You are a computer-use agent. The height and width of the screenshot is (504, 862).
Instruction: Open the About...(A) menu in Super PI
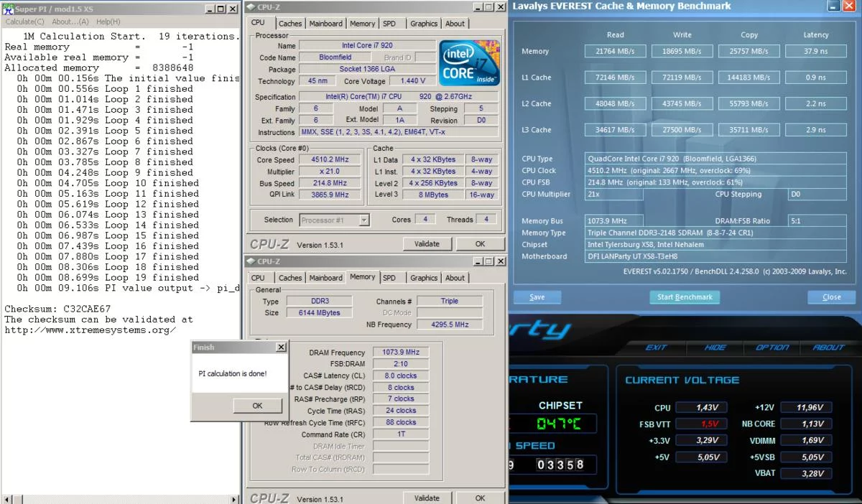70,22
